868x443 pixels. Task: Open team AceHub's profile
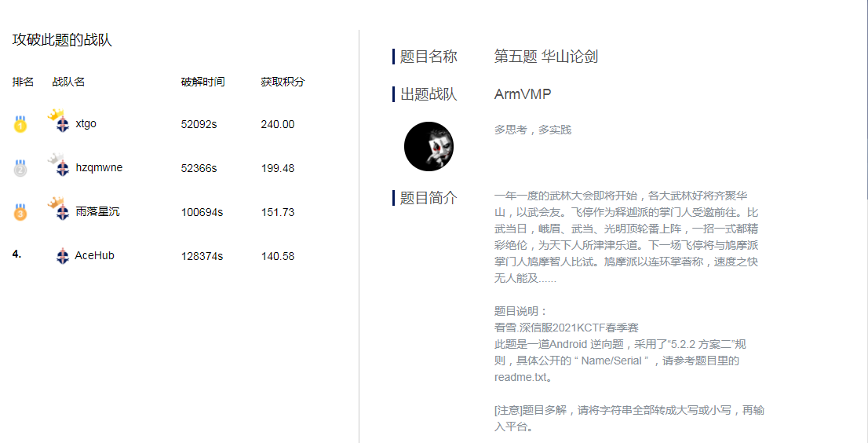(x=95, y=255)
